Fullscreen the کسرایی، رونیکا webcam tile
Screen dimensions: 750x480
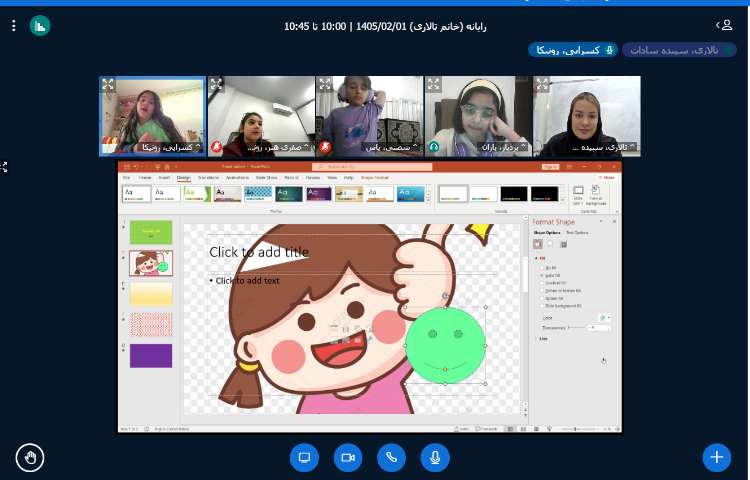[x=108, y=85]
